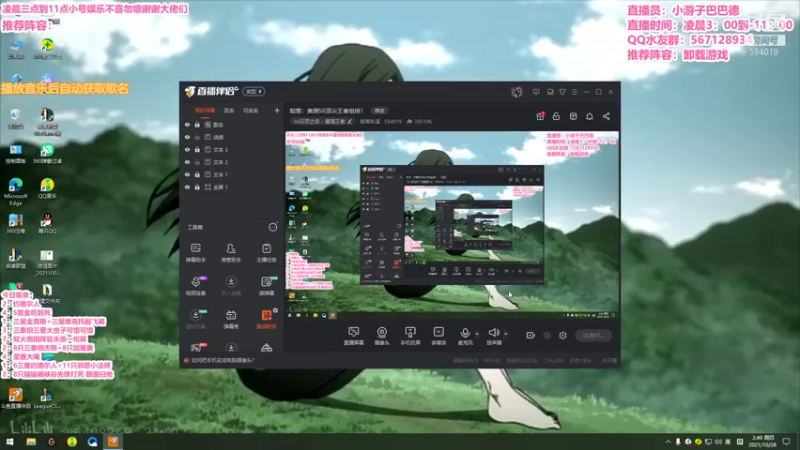Screen dimensions: 800x450
Task: Toggle the lock on the 全屏 1 layer
Action: (197, 187)
